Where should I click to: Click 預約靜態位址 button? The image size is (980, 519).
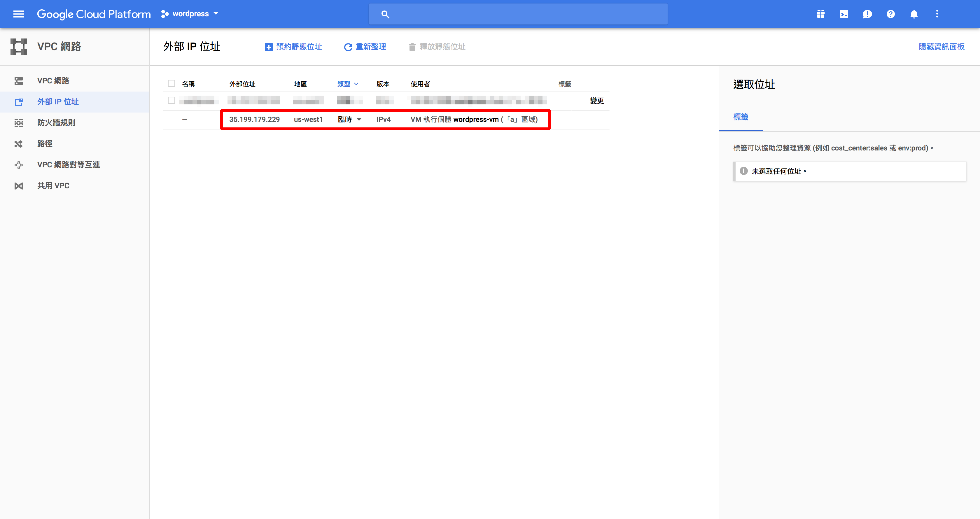tap(293, 47)
